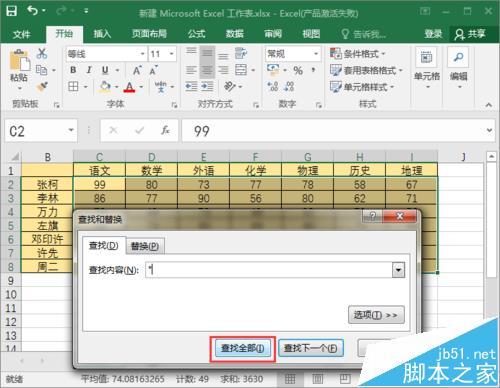The width and height of the screenshot is (500, 388).
Task: Toggle Italic formatting
Action: point(89,70)
